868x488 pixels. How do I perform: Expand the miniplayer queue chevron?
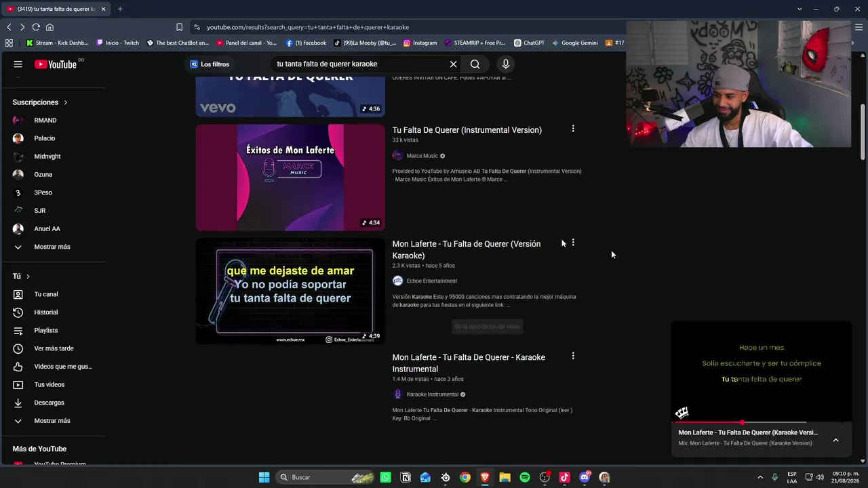(836, 440)
